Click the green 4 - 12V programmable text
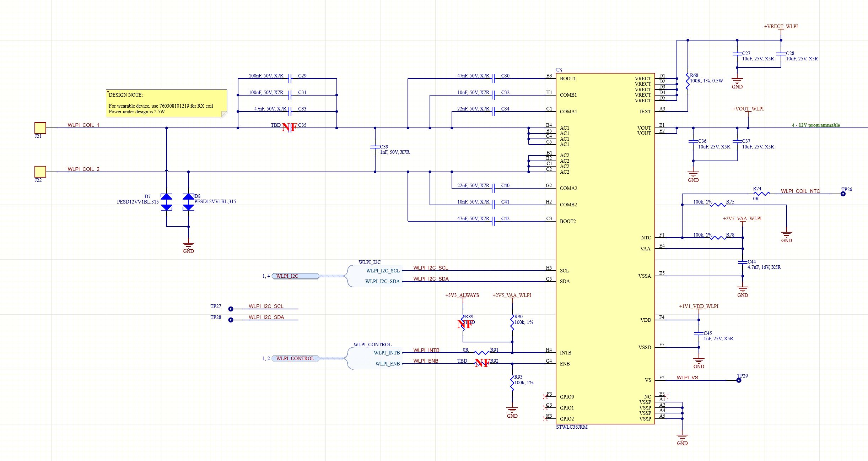 [x=816, y=125]
